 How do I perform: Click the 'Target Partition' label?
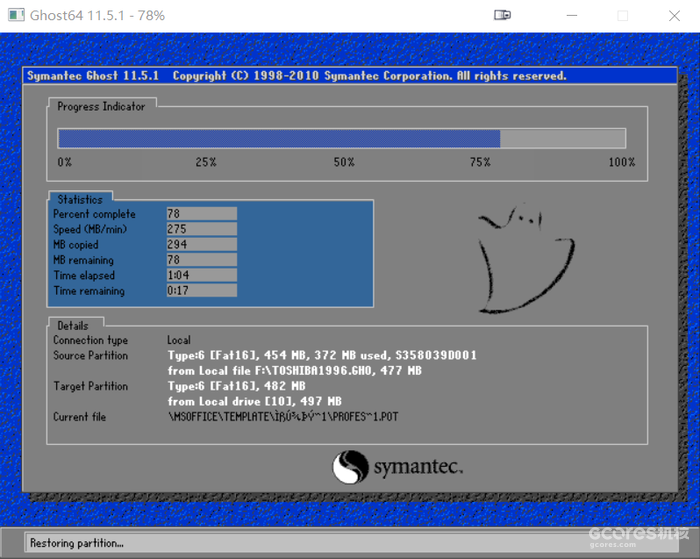point(91,386)
